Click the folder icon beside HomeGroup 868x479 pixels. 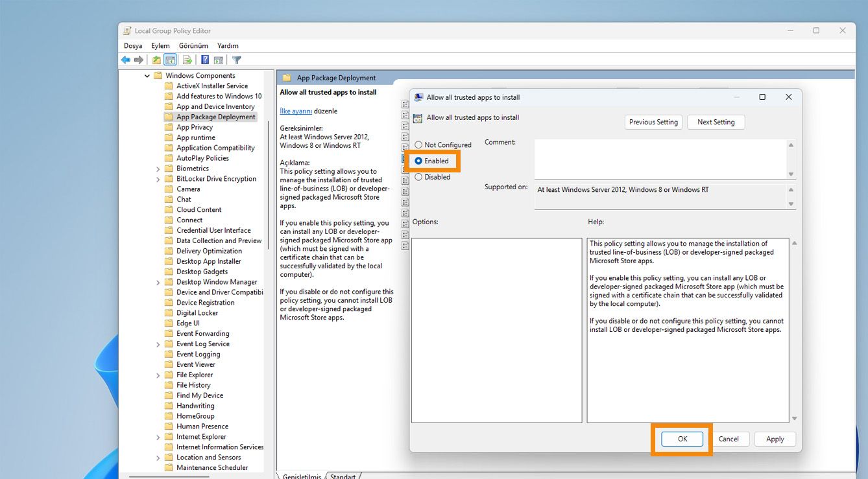(x=169, y=416)
